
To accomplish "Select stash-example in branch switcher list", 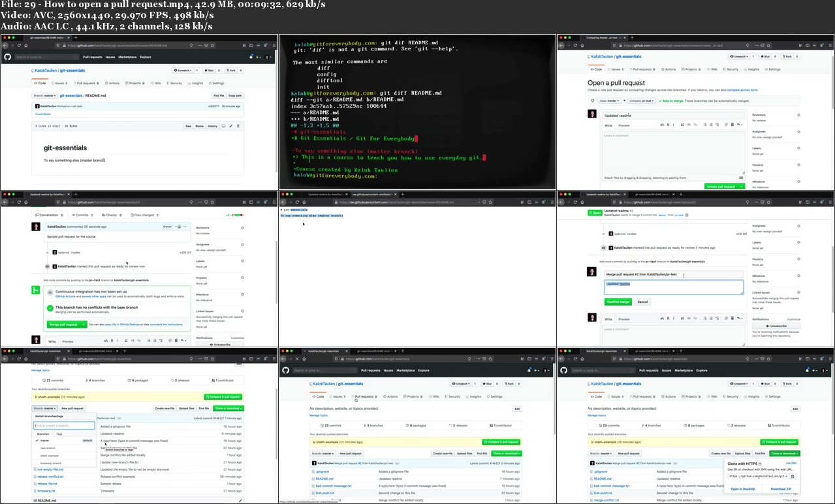I will 50,456.
